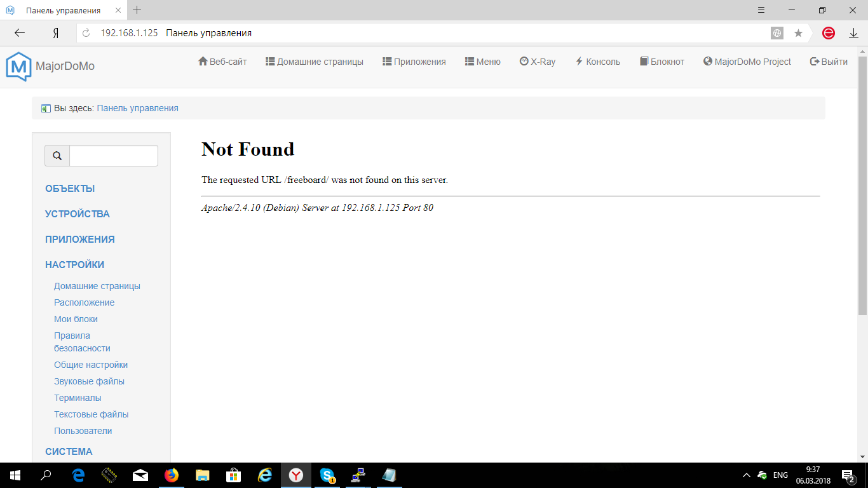Expand the ОБЪЕКТЫ sidebar section
This screenshot has height=488, width=868.
click(70, 189)
